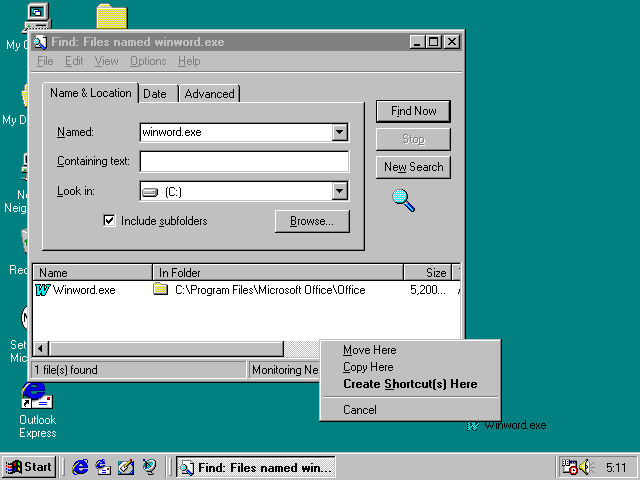Click the Internet Explorer quick launch icon
This screenshot has height=480, width=640.
(x=80, y=467)
